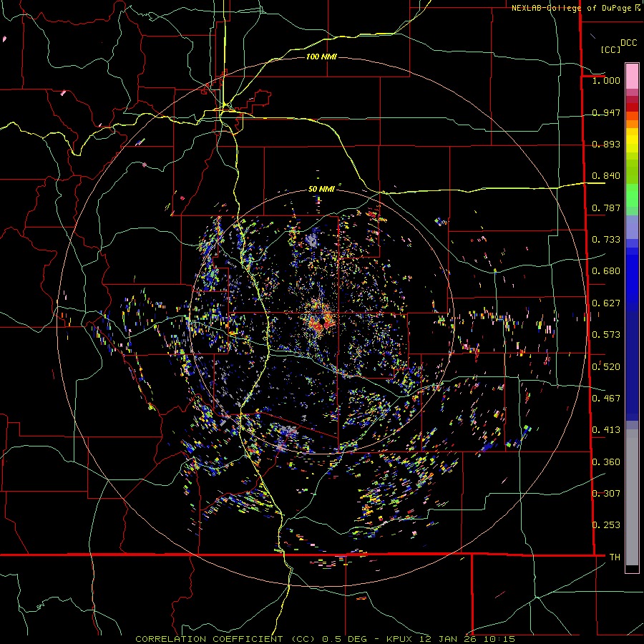The image size is (644, 644).
Task: Pick the lavender band of the color scale
Action: pyautogui.click(x=632, y=227)
